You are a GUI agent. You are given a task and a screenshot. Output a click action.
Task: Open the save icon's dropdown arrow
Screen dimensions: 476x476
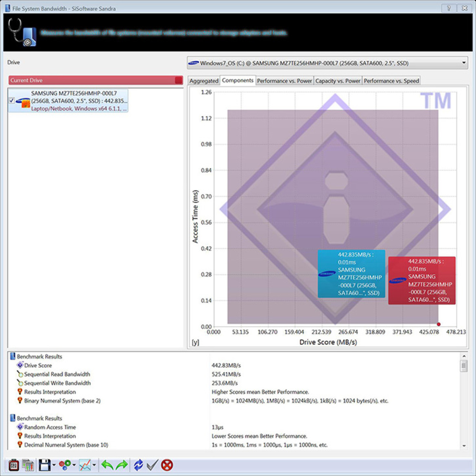(x=54, y=465)
